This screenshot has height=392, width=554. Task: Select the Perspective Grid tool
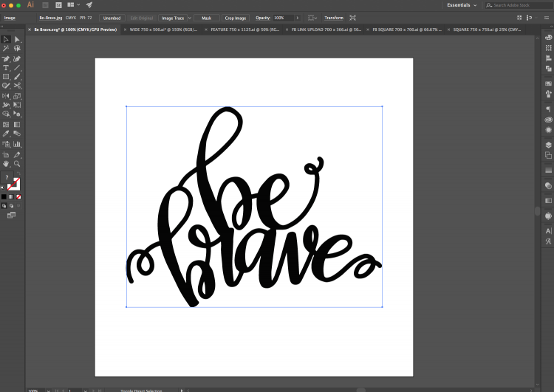(x=17, y=114)
